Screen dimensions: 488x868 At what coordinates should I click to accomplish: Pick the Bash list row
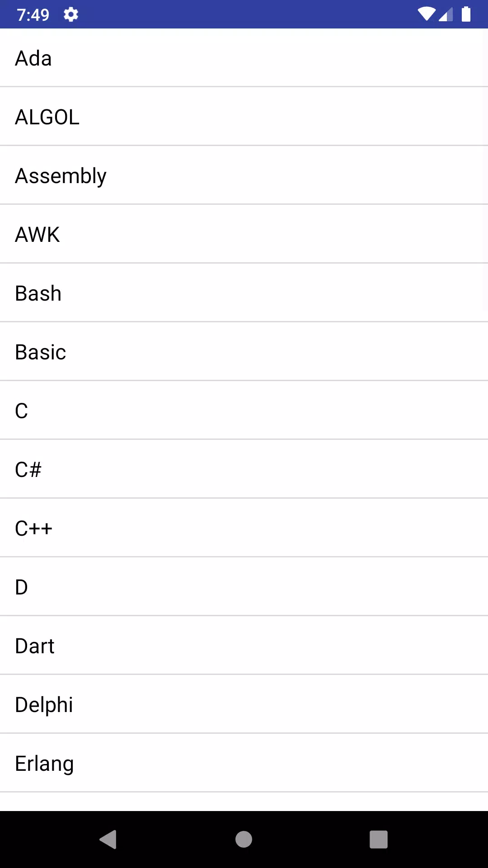click(244, 292)
